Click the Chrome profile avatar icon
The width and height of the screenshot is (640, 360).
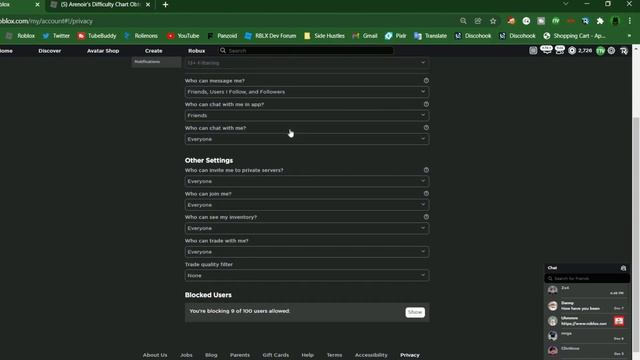(x=615, y=21)
